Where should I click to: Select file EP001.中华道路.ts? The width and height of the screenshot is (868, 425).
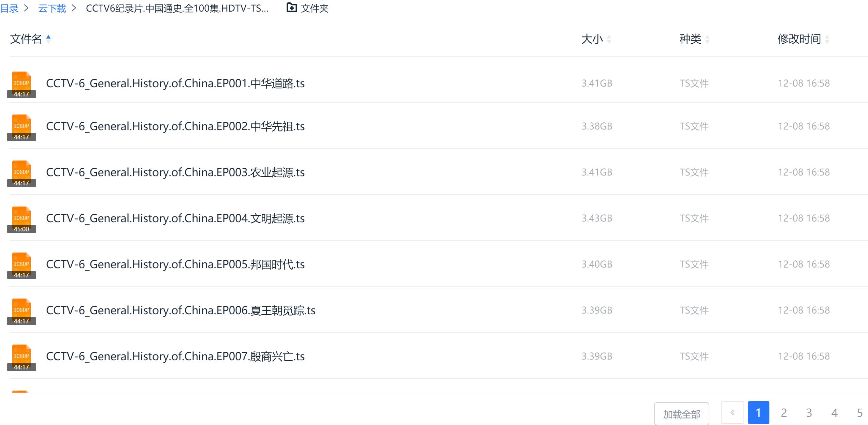pyautogui.click(x=175, y=84)
